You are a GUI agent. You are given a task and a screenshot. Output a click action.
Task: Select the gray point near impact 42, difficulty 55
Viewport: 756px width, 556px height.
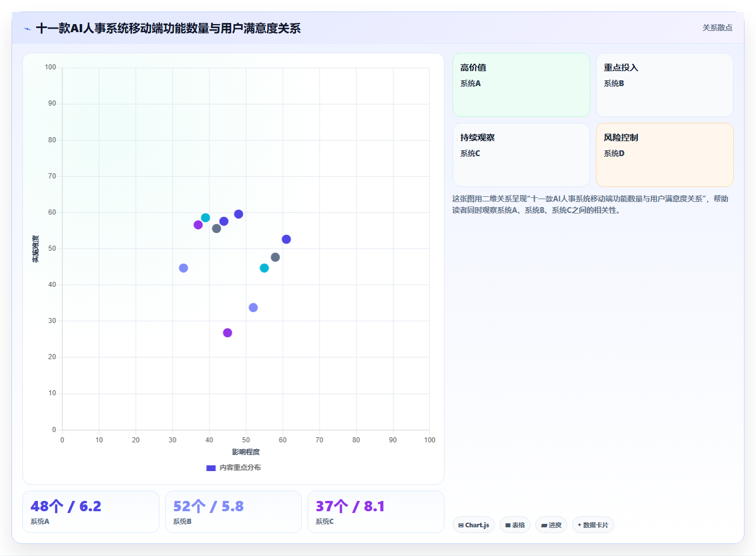[x=216, y=228]
